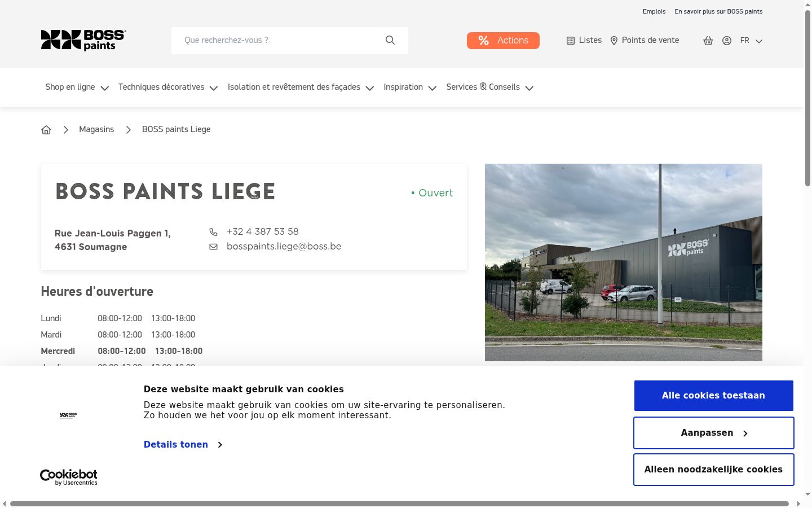The width and height of the screenshot is (812, 508).
Task: Expand the Shop en ligne menu
Action: point(77,87)
